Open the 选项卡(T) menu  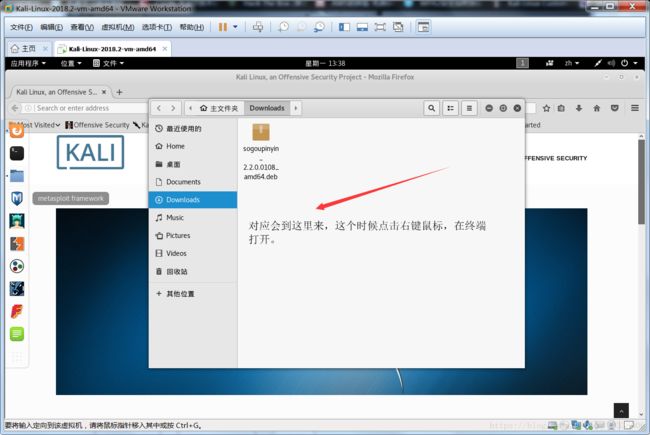(x=157, y=27)
